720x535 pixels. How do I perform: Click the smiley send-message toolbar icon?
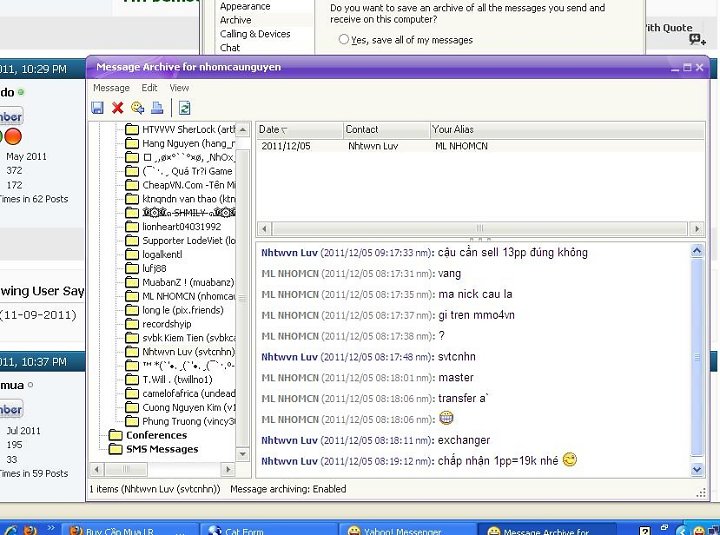point(137,108)
